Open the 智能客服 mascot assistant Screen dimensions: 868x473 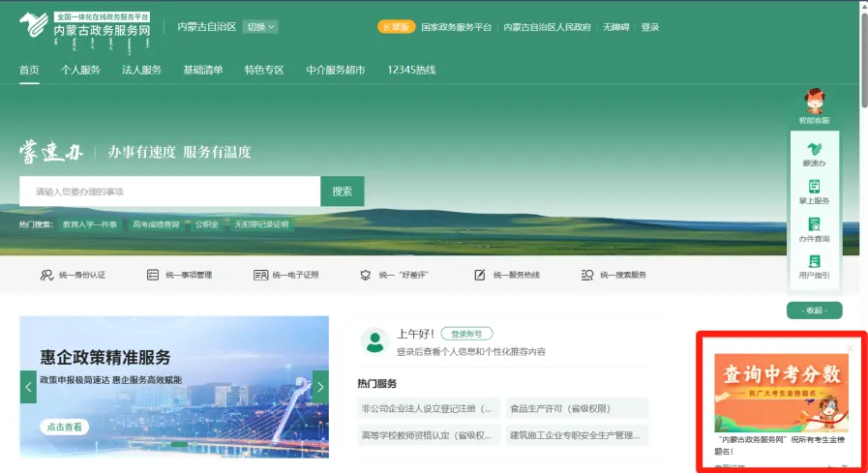tap(815, 106)
